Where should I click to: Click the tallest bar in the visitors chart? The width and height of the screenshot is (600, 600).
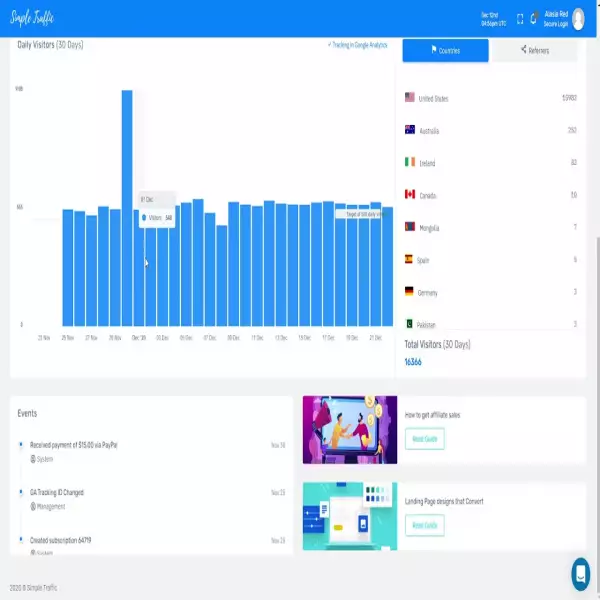click(127, 207)
